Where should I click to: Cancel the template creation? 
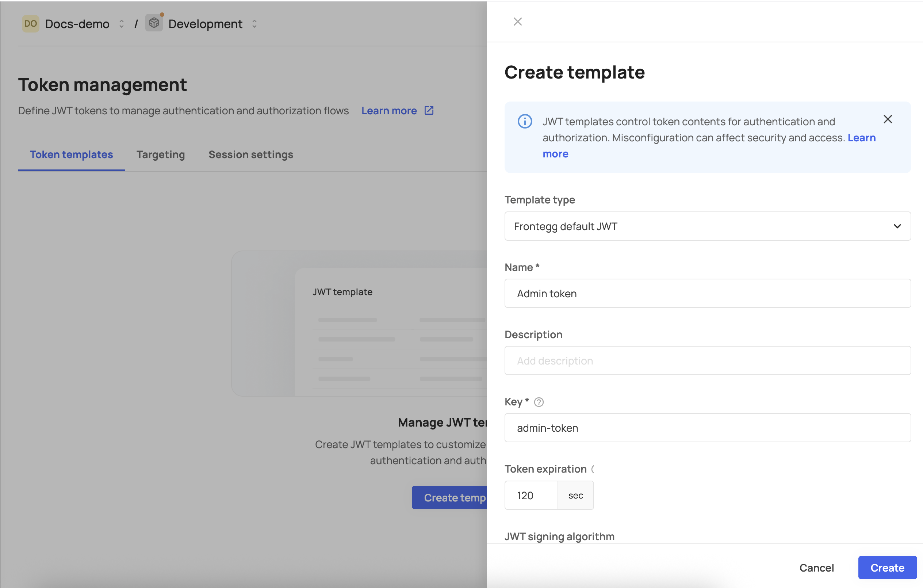pyautogui.click(x=817, y=567)
